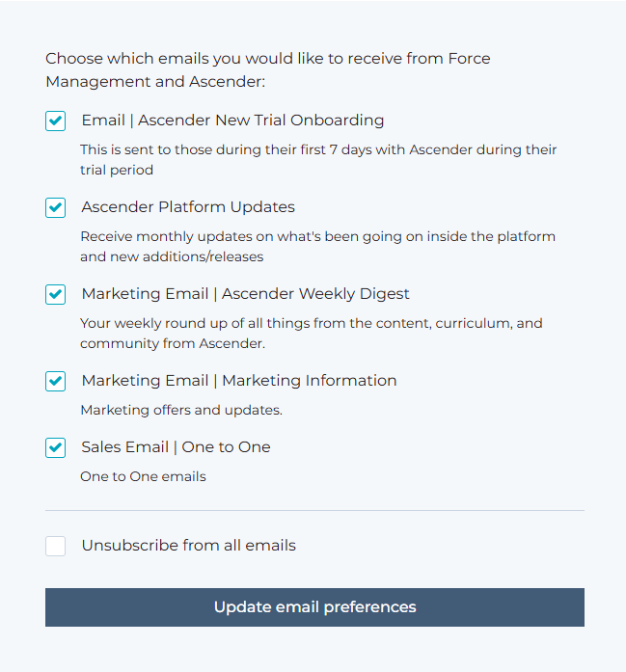The width and height of the screenshot is (626, 672).
Task: Toggle the Ascender Platform Updates checkbox
Action: pyautogui.click(x=55, y=208)
